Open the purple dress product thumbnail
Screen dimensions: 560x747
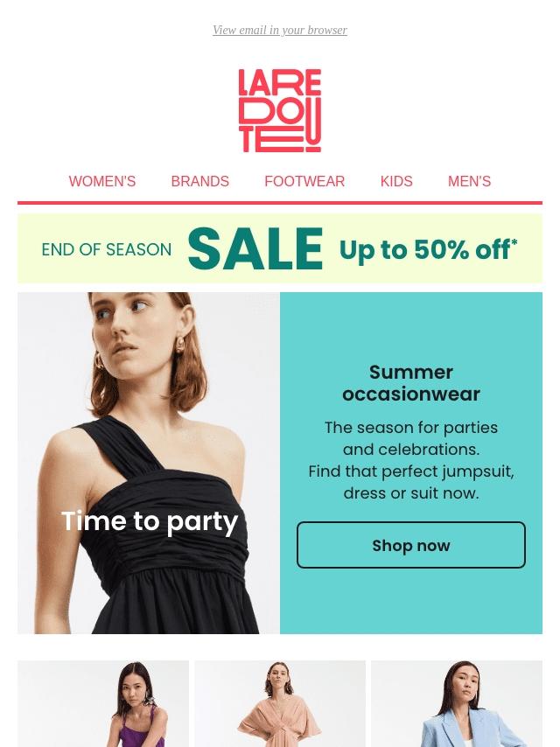[103, 703]
